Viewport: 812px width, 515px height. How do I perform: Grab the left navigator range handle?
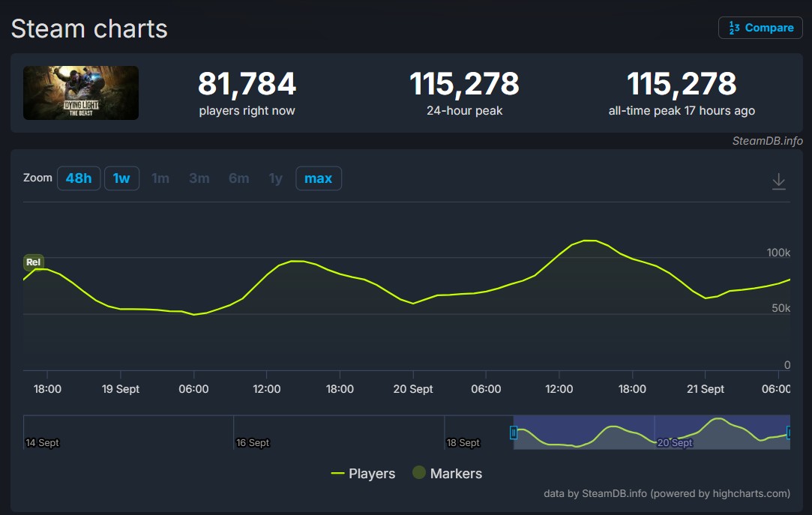pos(513,433)
